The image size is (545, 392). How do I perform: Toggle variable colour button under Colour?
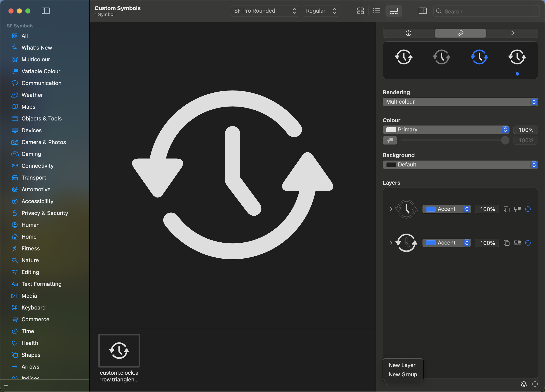[390, 140]
